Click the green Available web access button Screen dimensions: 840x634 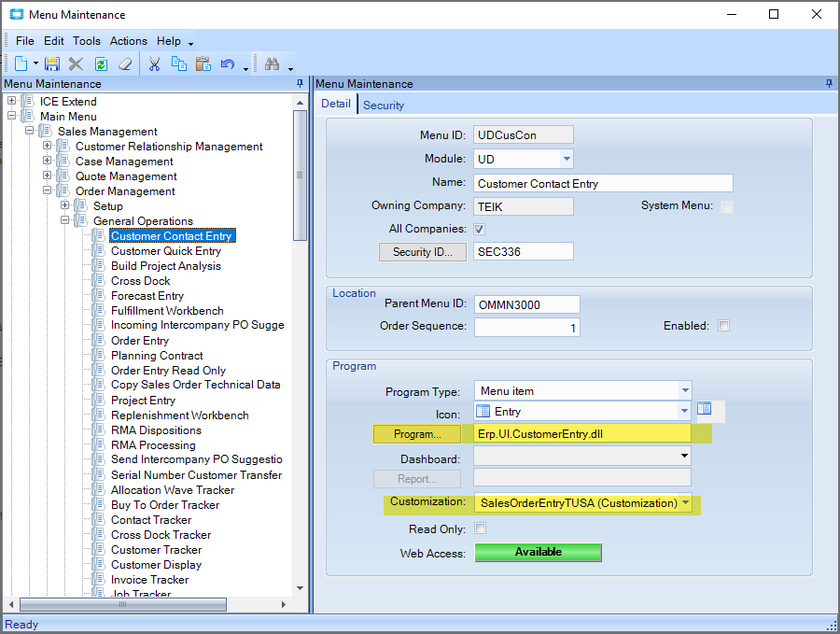point(538,552)
